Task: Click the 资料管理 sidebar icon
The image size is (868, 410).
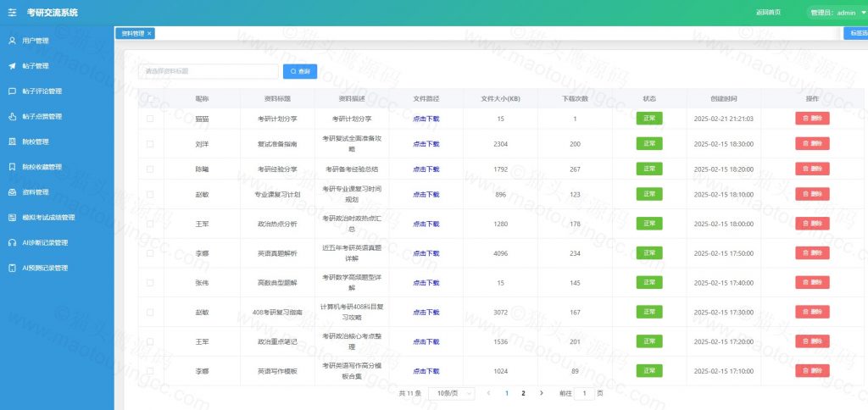Action: (12, 192)
